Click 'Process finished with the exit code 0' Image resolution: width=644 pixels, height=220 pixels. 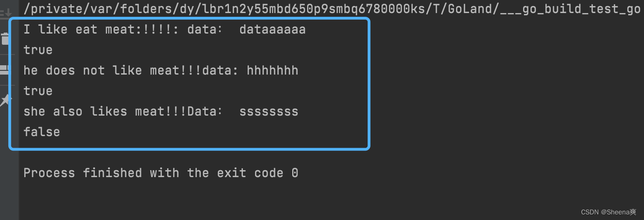click(161, 173)
